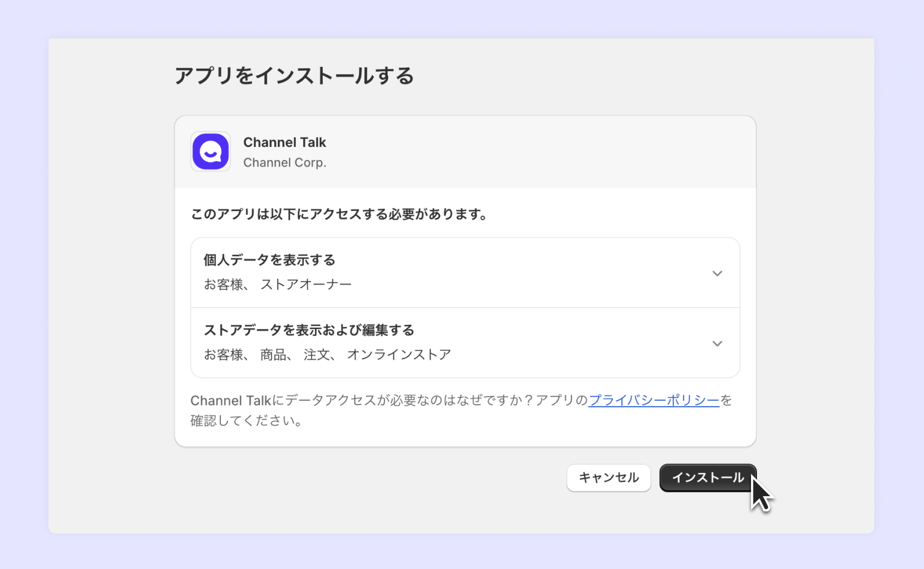Click the インストール button

[708, 478]
